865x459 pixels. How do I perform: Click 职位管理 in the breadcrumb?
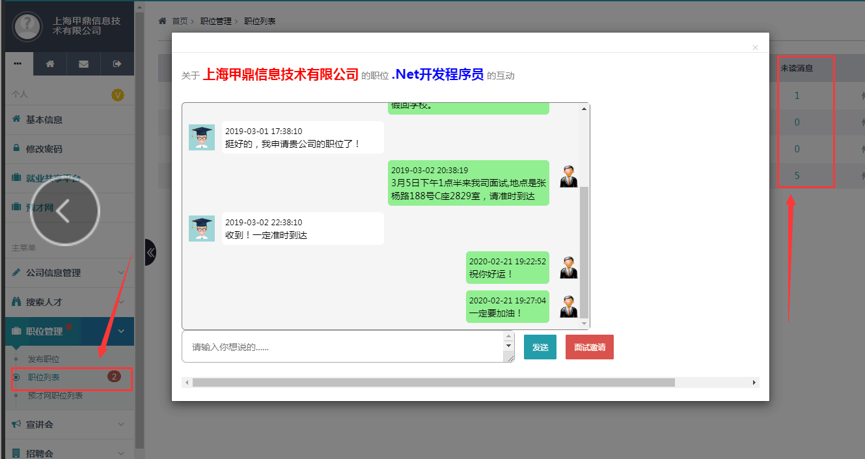pos(216,21)
